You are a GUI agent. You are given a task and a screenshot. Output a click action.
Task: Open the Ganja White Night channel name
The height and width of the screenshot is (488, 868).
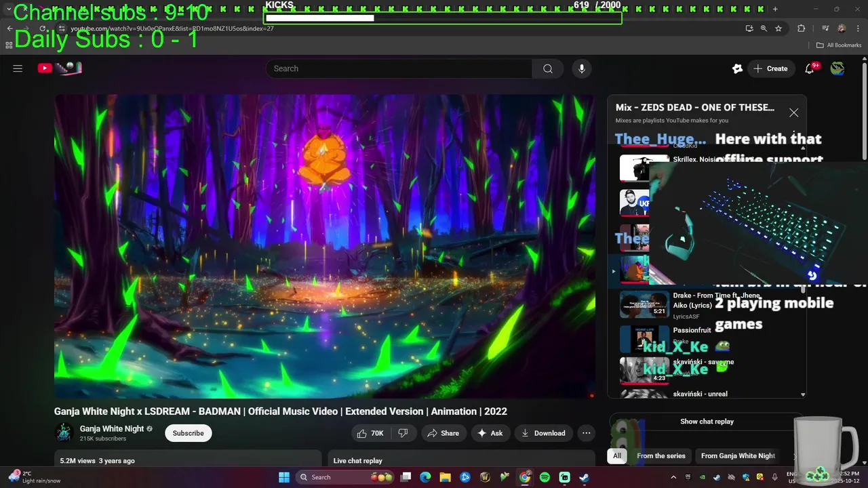coord(112,428)
